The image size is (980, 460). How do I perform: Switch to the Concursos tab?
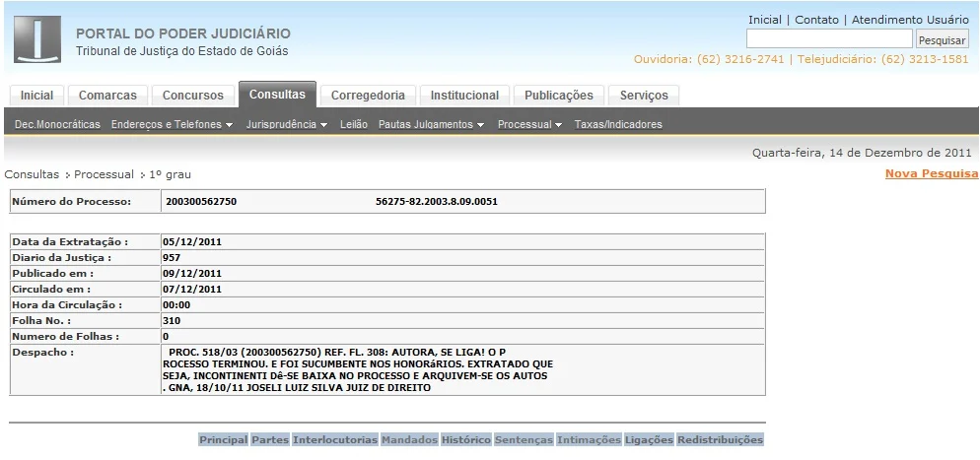pyautogui.click(x=192, y=96)
